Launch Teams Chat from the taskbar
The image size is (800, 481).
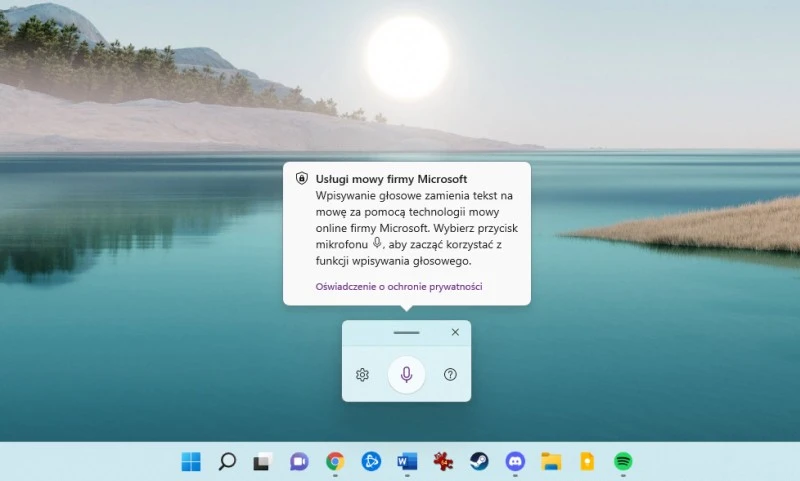[x=299, y=461]
